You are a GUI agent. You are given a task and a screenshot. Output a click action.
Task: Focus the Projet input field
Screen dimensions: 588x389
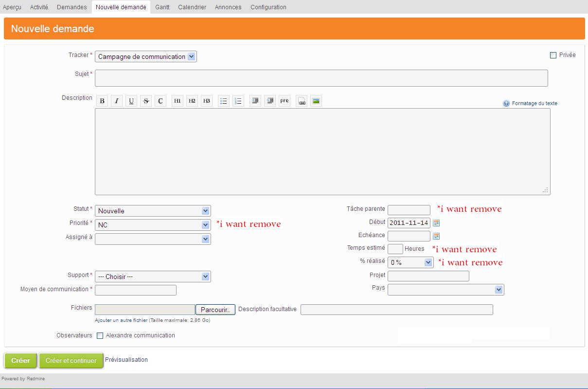pyautogui.click(x=428, y=277)
